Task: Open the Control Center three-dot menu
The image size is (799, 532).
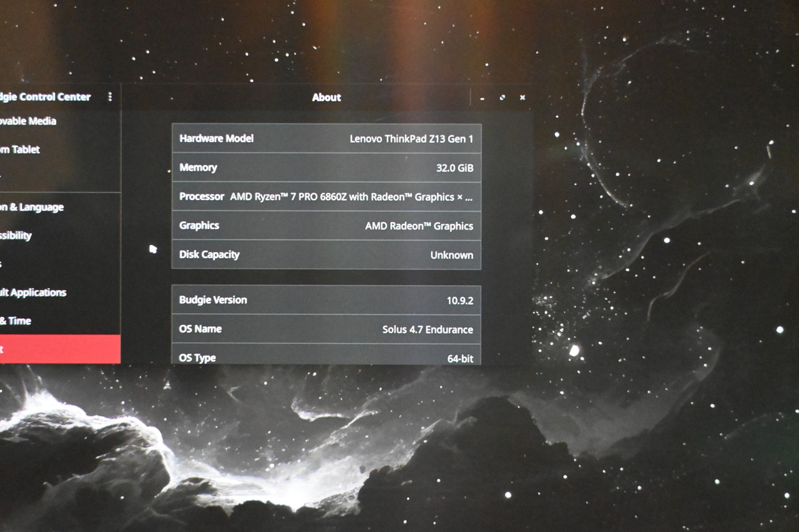Action: click(110, 97)
